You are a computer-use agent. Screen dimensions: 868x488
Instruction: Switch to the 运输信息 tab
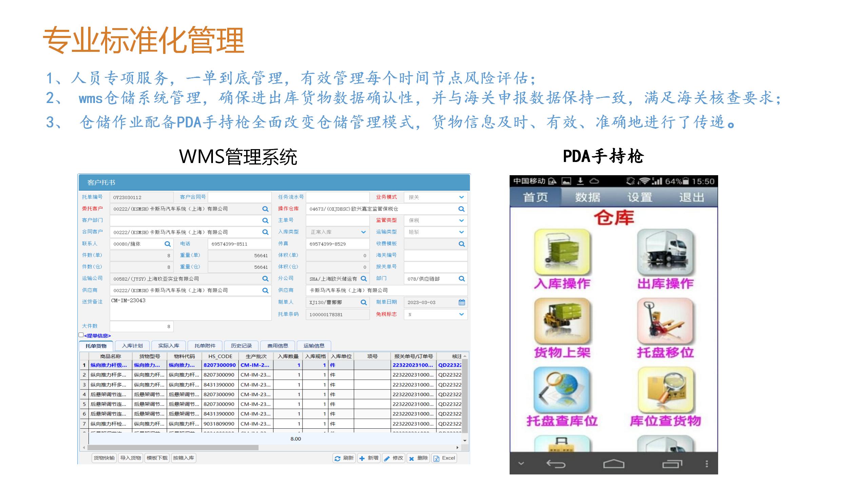click(x=314, y=346)
